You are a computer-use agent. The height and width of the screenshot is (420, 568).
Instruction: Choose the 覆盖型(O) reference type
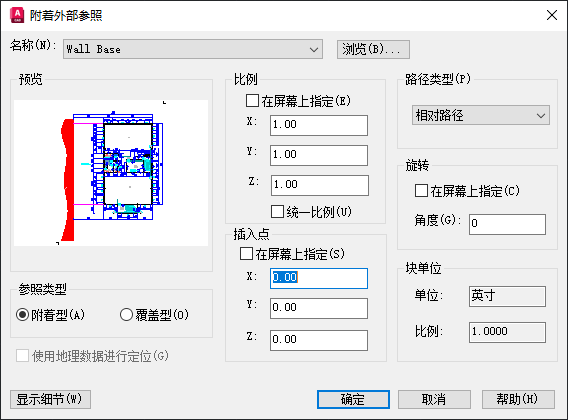pyautogui.click(x=126, y=315)
